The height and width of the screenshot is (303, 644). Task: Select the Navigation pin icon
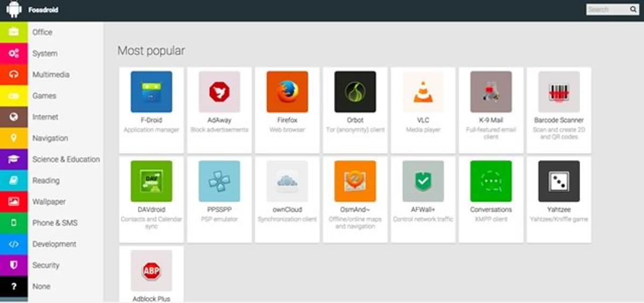(x=14, y=138)
